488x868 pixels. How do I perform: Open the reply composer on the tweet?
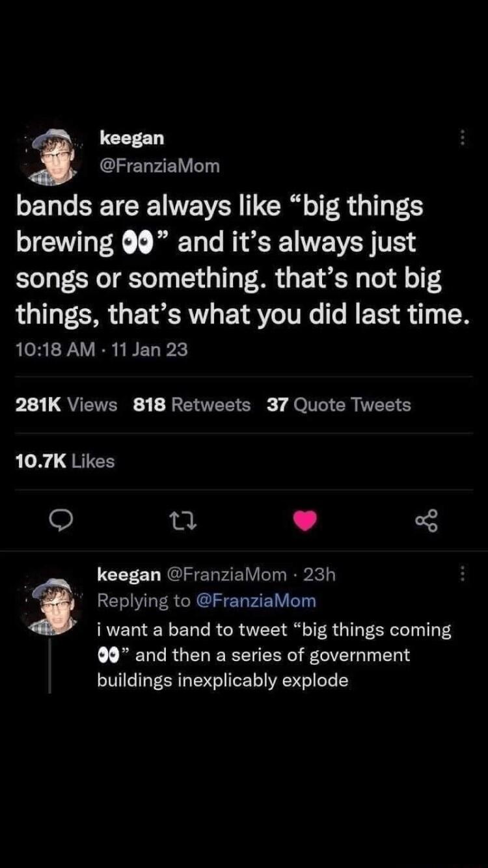pos(62,520)
